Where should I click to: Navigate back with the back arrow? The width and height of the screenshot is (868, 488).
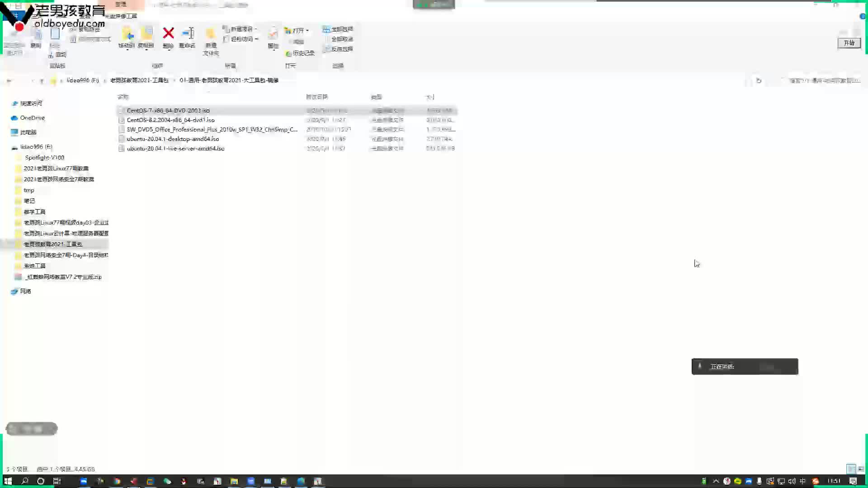pyautogui.click(x=9, y=81)
